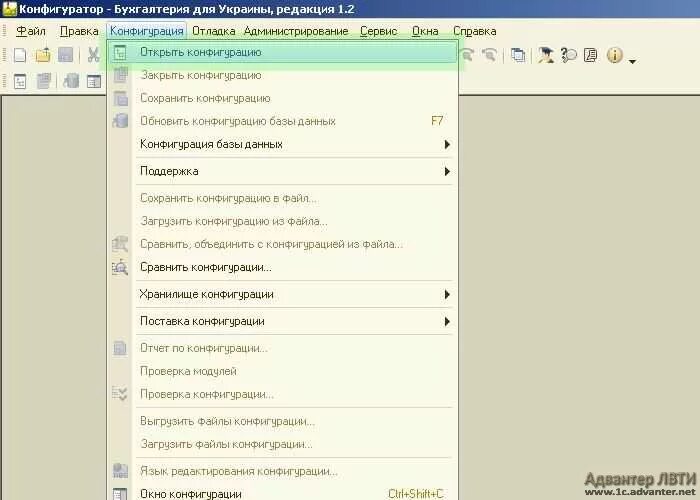Viewport: 700px width, 500px height.
Task: Expand the Поставка конфигурации submenu
Action: coord(283,321)
